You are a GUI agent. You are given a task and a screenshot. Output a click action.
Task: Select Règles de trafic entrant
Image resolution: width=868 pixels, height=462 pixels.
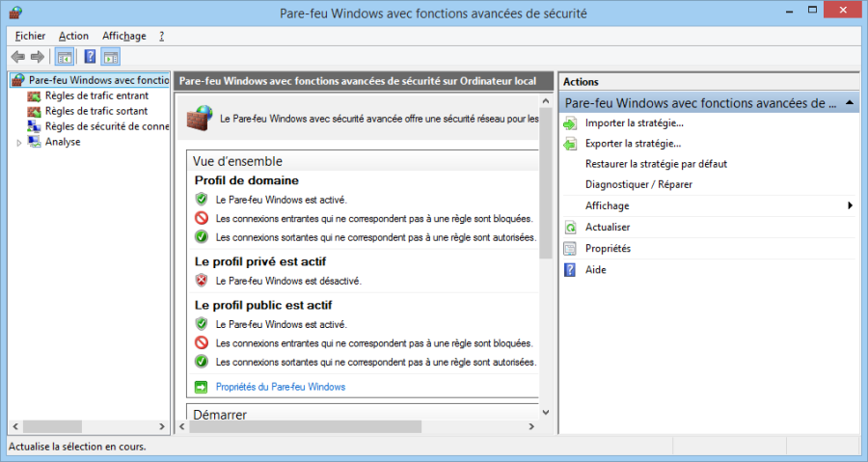pos(96,95)
